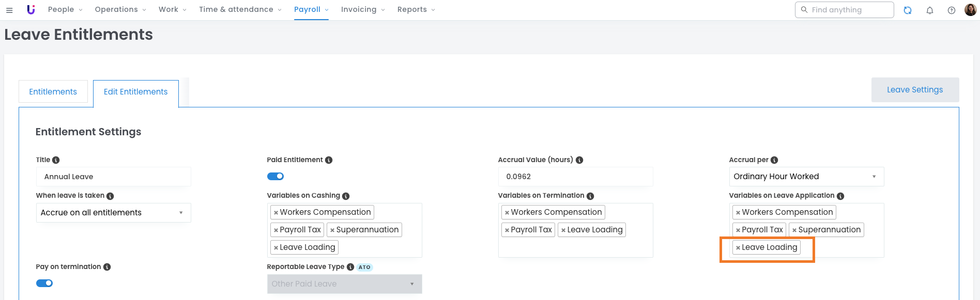
Task: Expand the Accrual per dropdown
Action: [x=806, y=177]
